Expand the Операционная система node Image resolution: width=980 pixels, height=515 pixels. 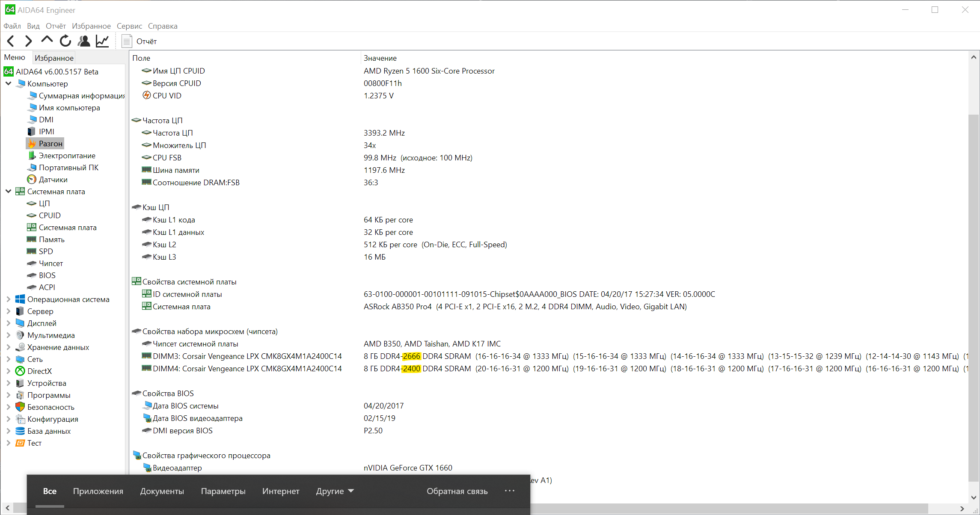point(9,299)
